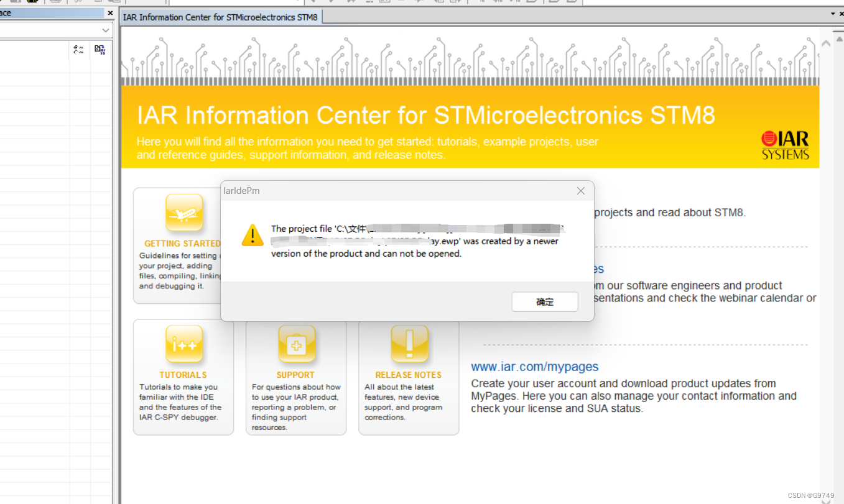Select the IAR Information Center tab
844x504 pixels.
pyautogui.click(x=221, y=17)
